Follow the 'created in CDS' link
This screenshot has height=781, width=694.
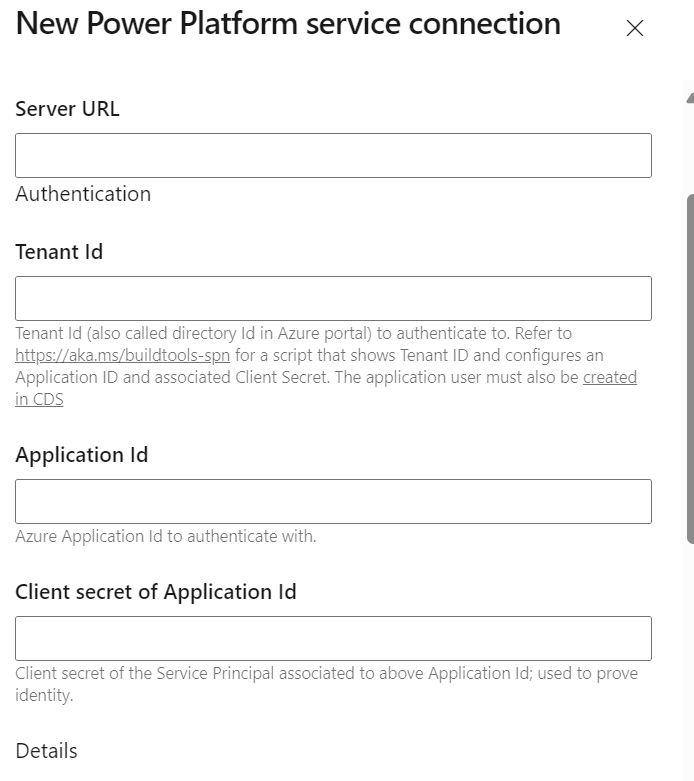pos(610,377)
